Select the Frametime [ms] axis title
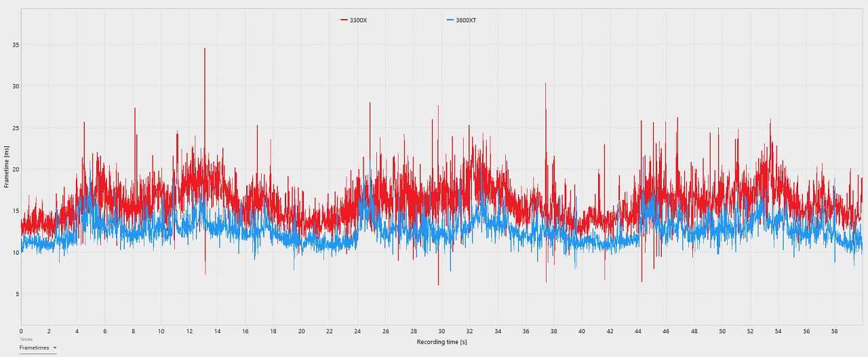868x357 pixels. 7,167
